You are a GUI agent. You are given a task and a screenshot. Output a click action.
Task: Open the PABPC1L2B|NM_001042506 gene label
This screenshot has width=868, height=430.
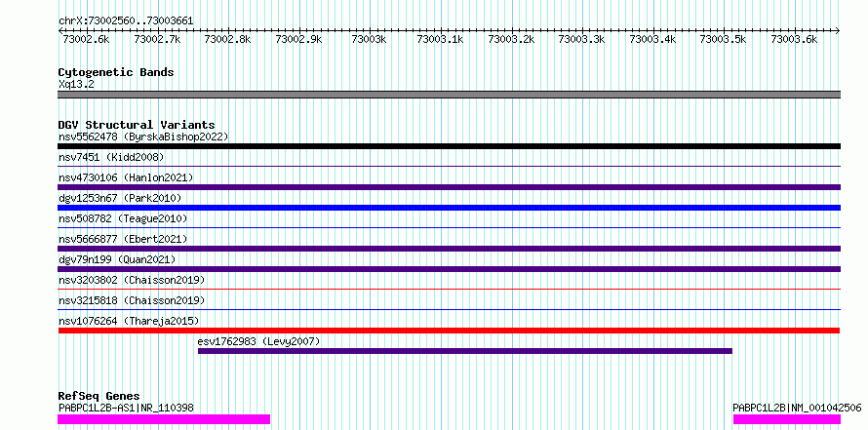[797, 408]
